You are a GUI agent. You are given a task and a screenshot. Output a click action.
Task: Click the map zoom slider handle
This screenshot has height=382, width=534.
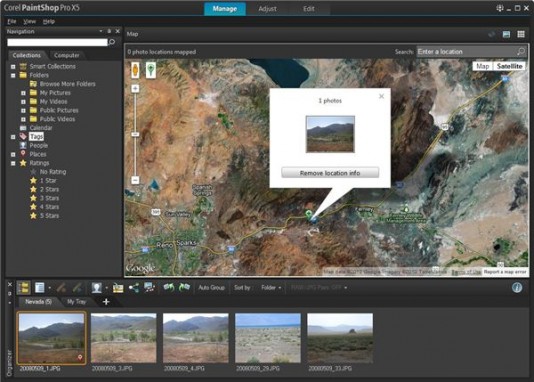pyautogui.click(x=135, y=134)
